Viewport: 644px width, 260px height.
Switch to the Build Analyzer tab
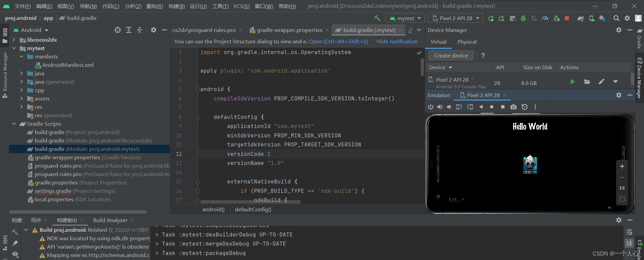coord(110,220)
